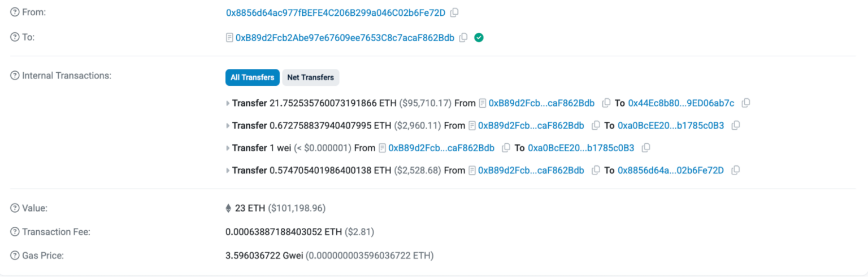
Task: Copy sender address in 21.75 ETH transfer
Action: (606, 103)
